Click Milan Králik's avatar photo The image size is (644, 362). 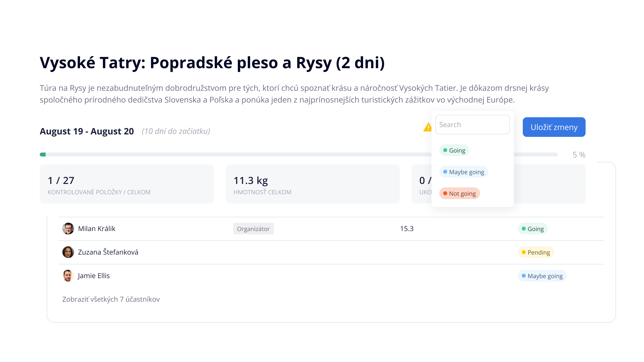point(68,229)
